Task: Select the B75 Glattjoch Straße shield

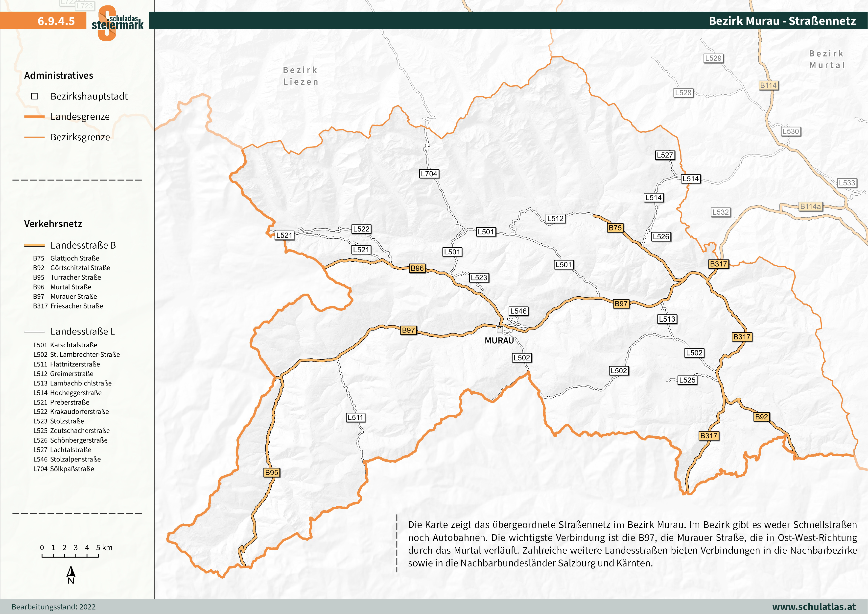Action: point(615,228)
